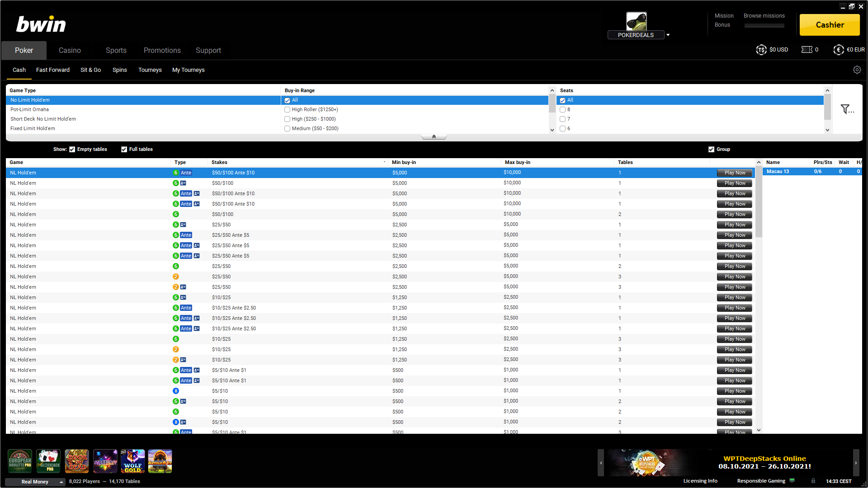
Task: Select the Macau 13 table row
Action: click(812, 172)
